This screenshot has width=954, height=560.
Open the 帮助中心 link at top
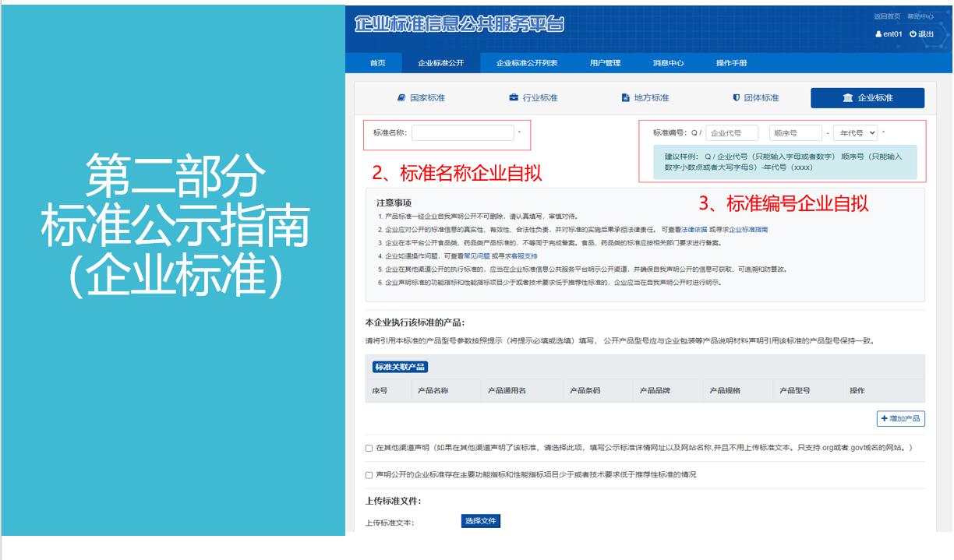tap(920, 16)
